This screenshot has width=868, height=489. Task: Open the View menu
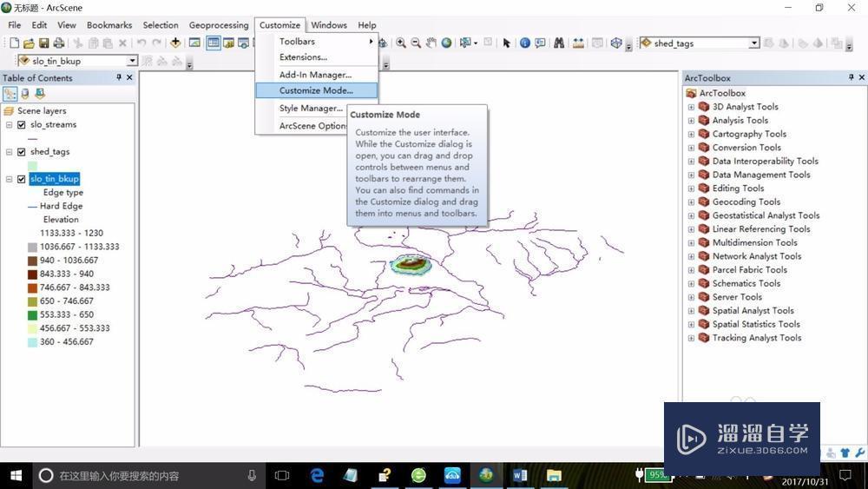coord(67,25)
